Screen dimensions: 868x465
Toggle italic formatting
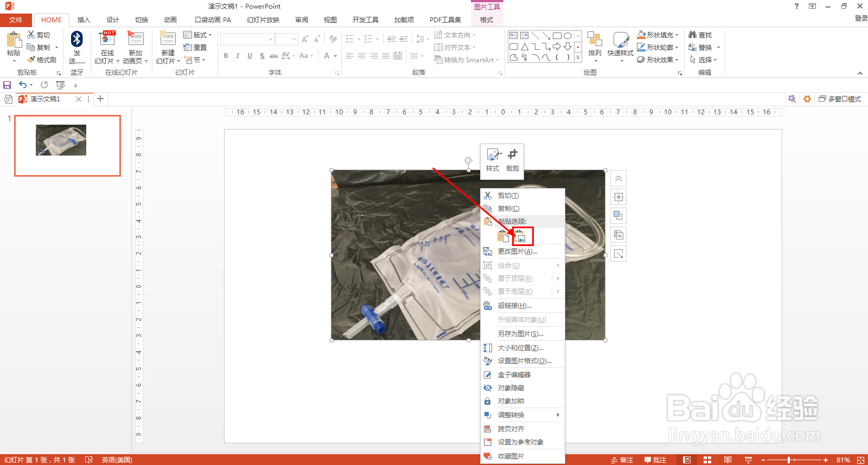238,56
